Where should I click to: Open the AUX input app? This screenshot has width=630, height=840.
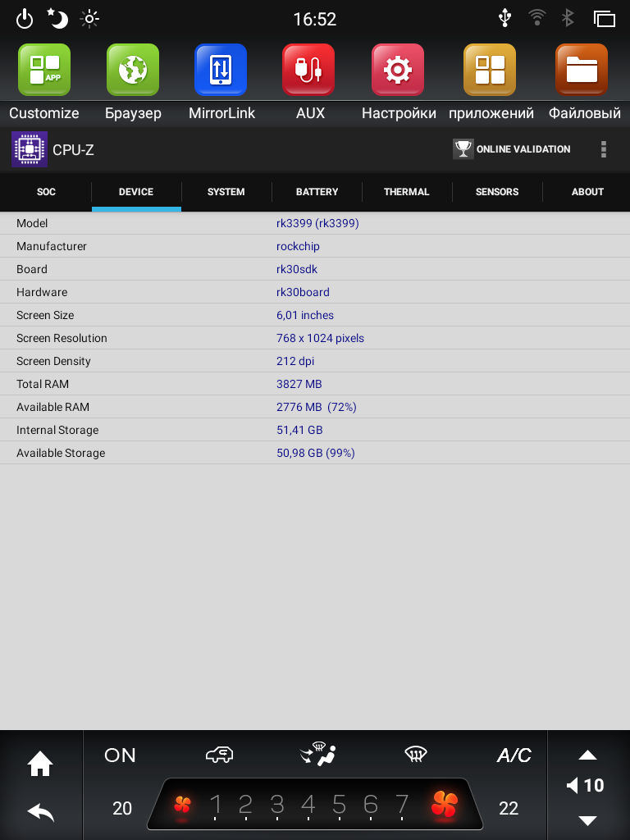pyautogui.click(x=308, y=70)
